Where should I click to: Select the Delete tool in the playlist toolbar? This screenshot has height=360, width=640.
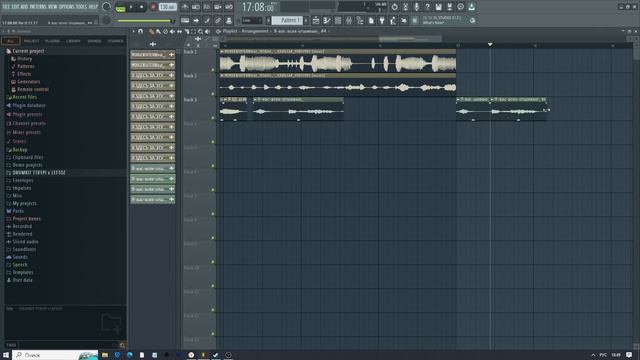coord(165,31)
